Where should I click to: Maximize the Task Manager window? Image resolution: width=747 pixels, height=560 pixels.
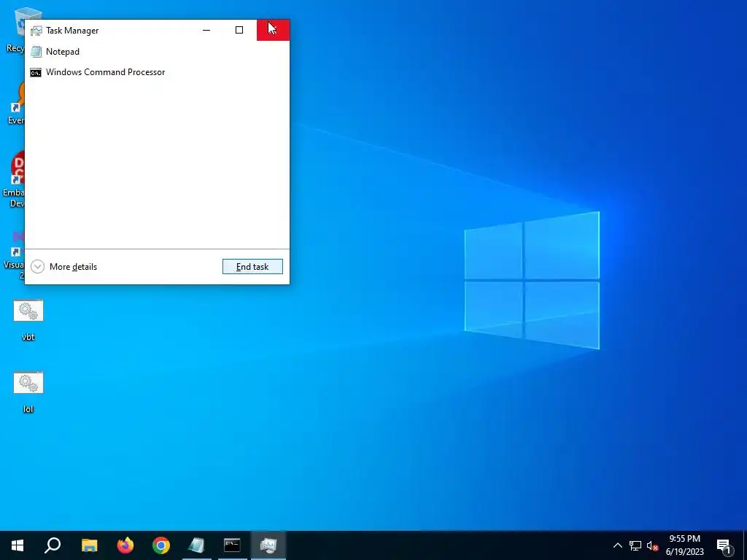tap(239, 30)
